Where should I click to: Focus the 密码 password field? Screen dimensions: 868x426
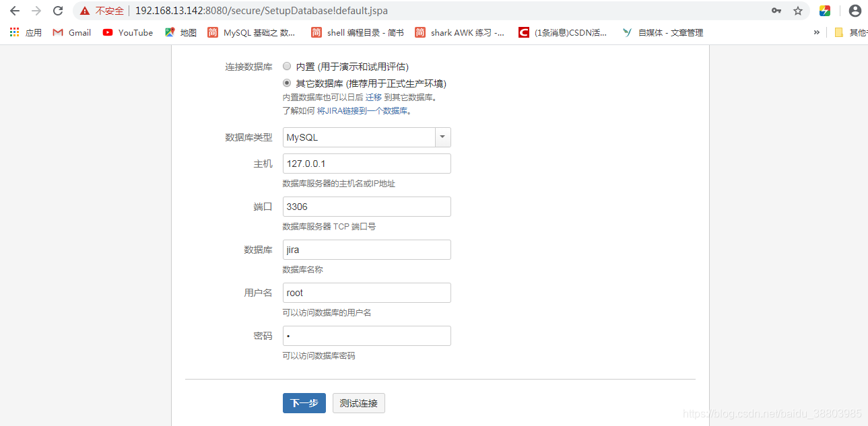click(x=367, y=336)
